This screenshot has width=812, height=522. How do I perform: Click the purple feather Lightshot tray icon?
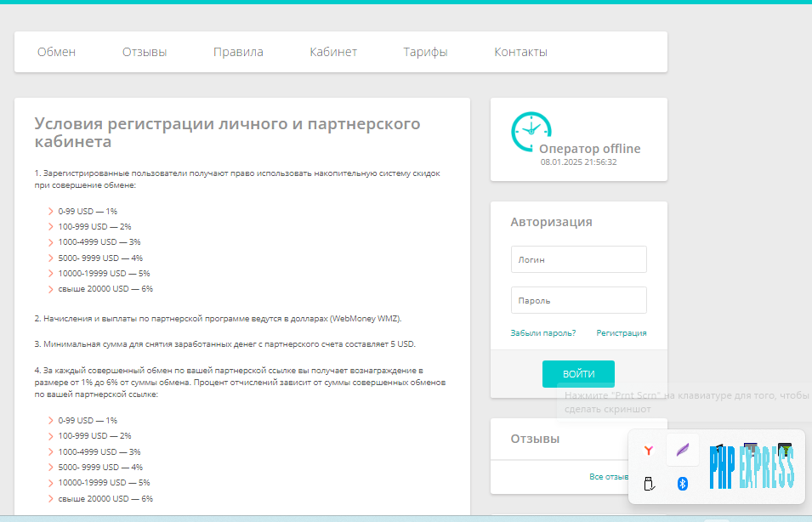(683, 450)
